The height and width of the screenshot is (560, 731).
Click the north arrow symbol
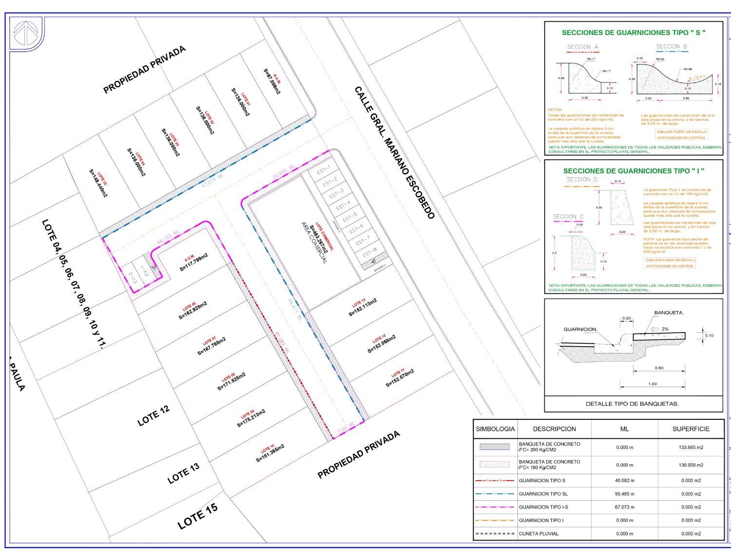26,33
